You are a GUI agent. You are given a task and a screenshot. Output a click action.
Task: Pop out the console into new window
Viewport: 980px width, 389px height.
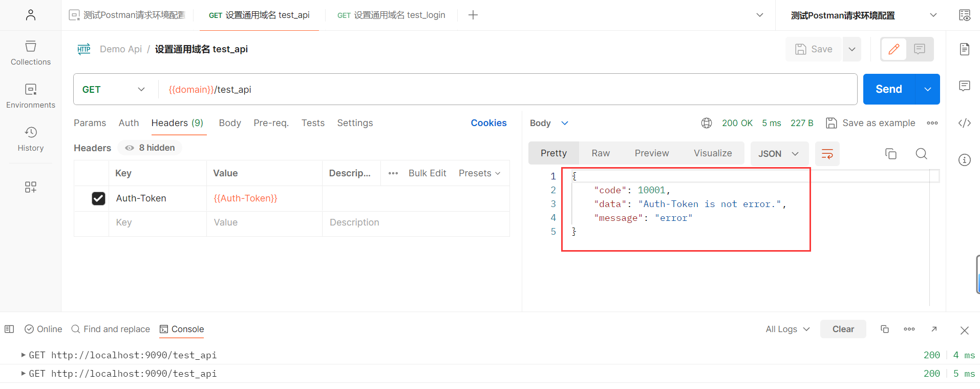934,329
